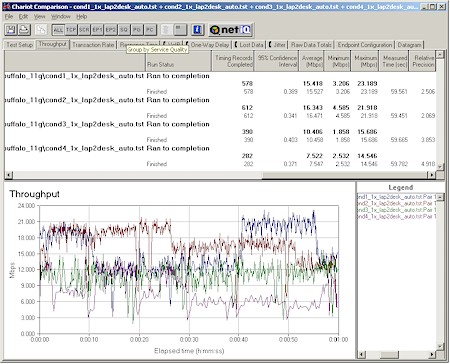Click the Minimum (Mbps) column header
Screen dimensions: 450x364
[338, 61]
